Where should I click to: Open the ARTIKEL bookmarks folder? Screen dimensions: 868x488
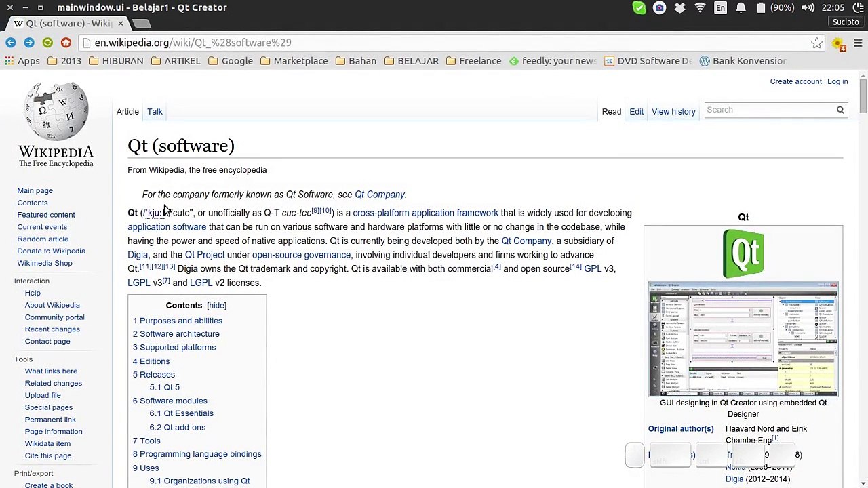coord(176,61)
